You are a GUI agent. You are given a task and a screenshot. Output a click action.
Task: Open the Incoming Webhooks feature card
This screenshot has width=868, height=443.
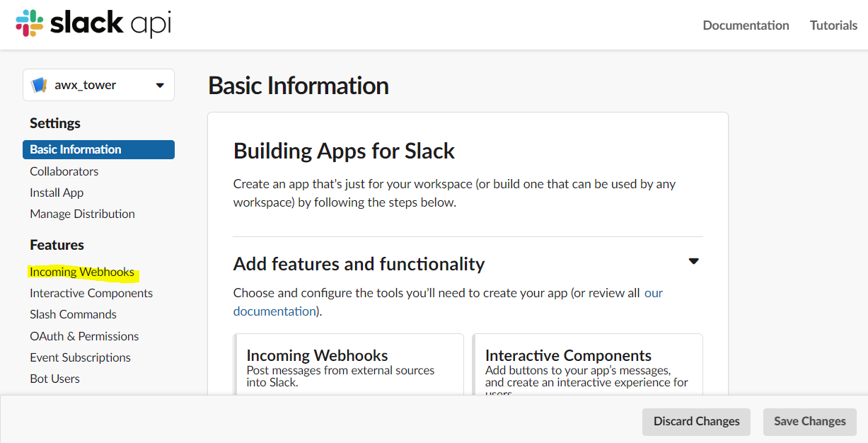(349, 364)
